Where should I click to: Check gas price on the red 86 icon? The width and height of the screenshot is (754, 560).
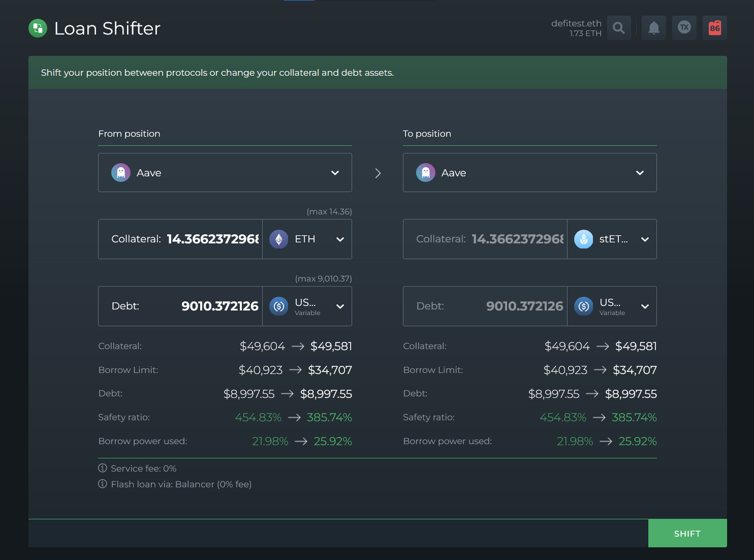714,28
